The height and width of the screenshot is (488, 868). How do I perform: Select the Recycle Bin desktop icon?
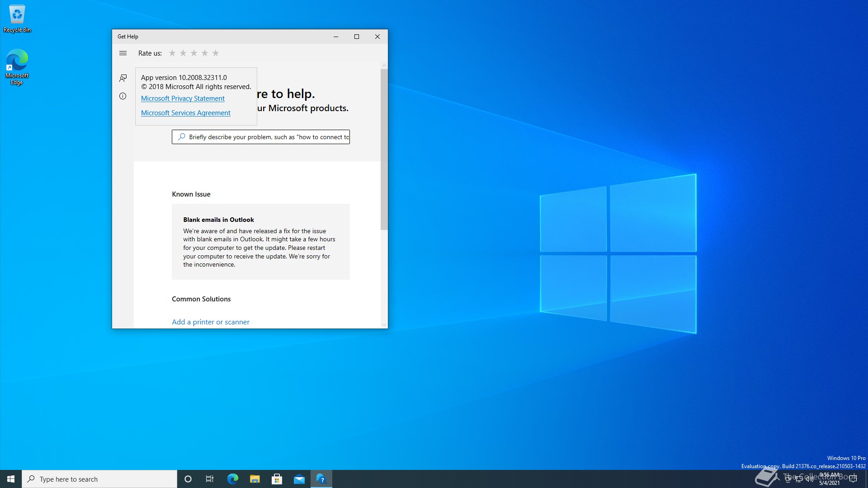click(17, 19)
